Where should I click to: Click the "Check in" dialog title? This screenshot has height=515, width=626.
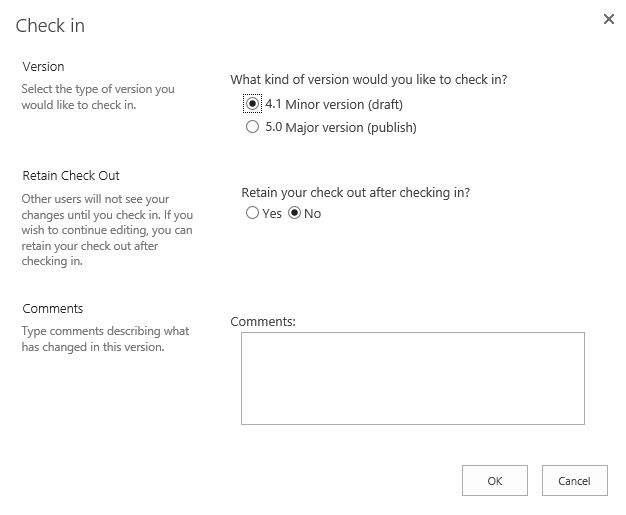point(50,26)
